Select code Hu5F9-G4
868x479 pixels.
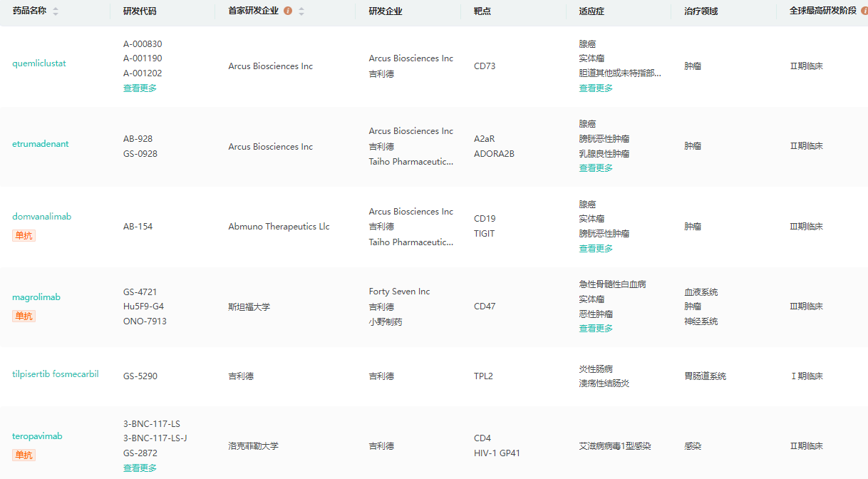tap(144, 307)
